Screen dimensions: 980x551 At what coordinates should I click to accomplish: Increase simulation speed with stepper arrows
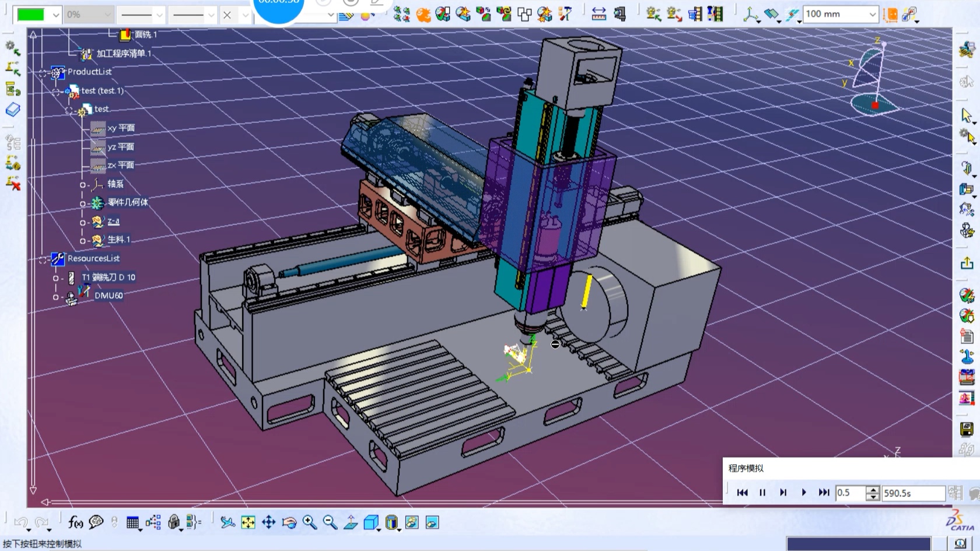coord(873,489)
